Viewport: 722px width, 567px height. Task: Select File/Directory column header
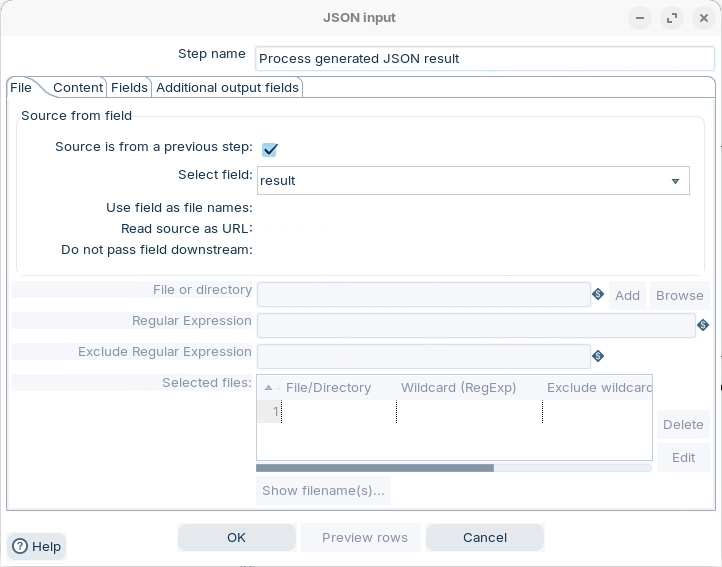328,388
